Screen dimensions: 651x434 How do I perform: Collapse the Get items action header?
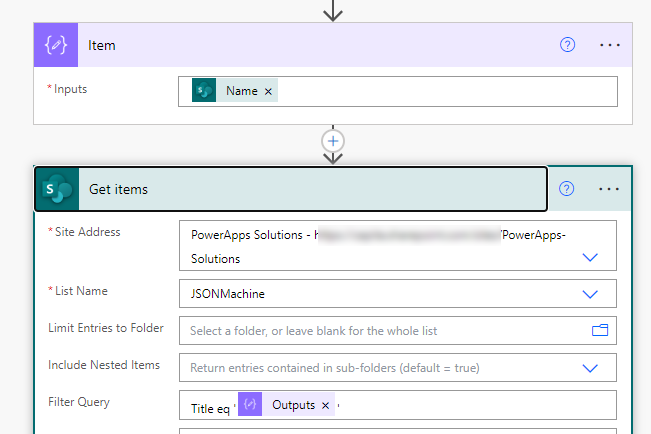click(291, 189)
